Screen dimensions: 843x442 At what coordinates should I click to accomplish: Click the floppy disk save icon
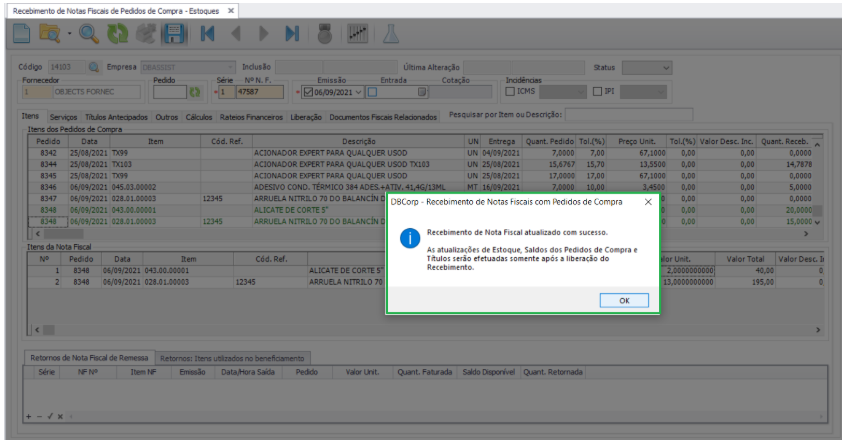tap(173, 34)
